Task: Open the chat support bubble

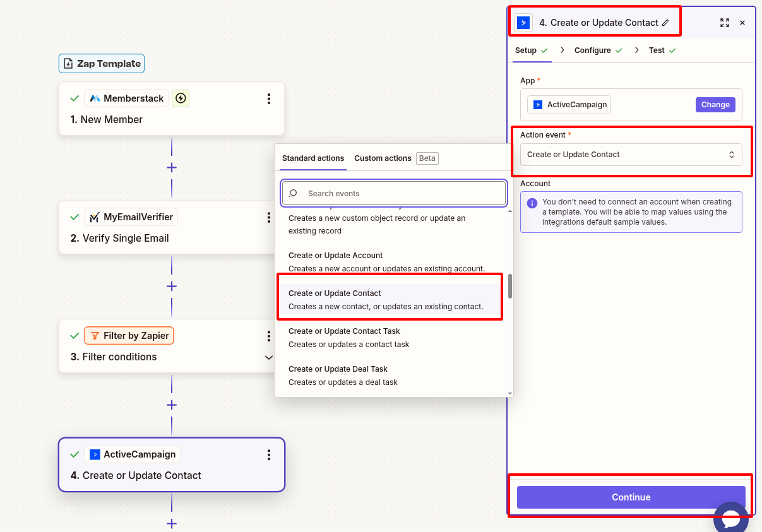Action: click(x=730, y=517)
